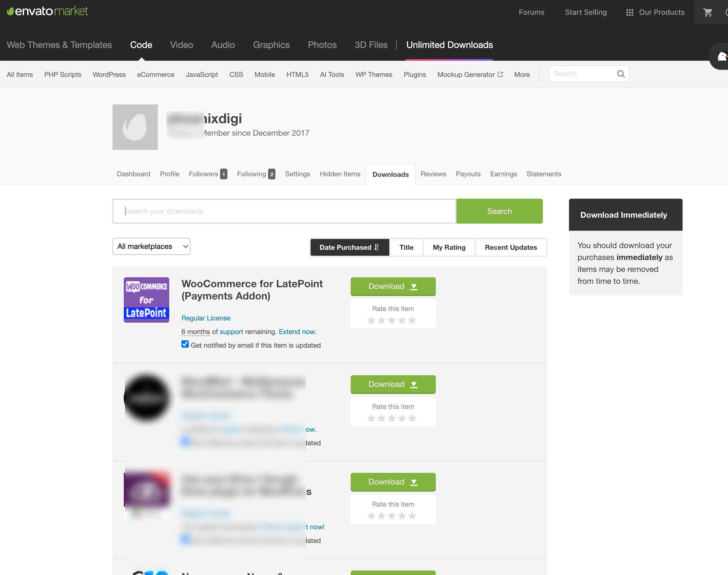Open the All marketplaces dropdown

coord(151,246)
